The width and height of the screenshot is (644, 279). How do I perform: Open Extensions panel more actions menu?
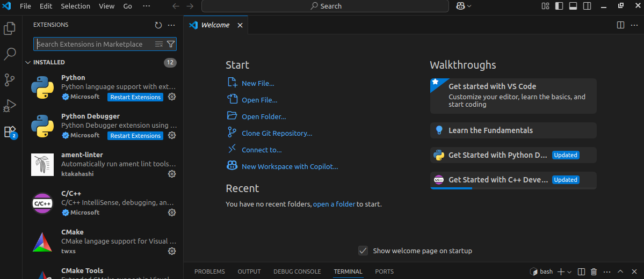pyautogui.click(x=172, y=25)
